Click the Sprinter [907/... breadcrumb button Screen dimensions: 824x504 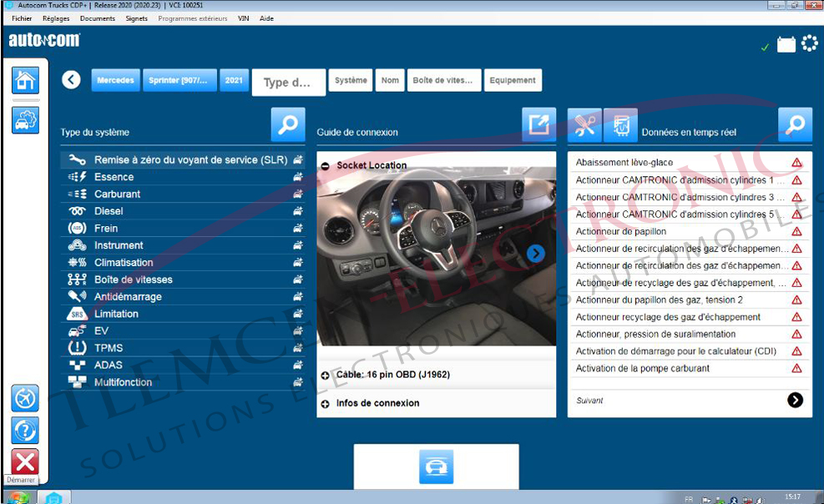tap(179, 80)
